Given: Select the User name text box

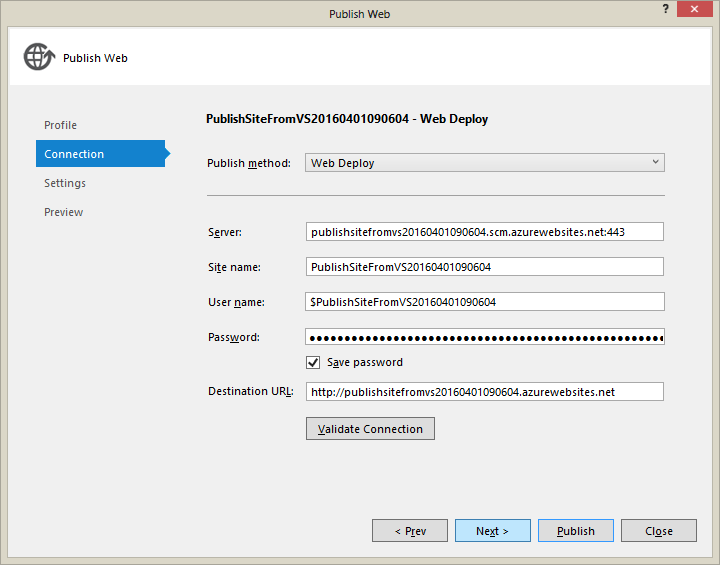Looking at the screenshot, I should tap(485, 302).
